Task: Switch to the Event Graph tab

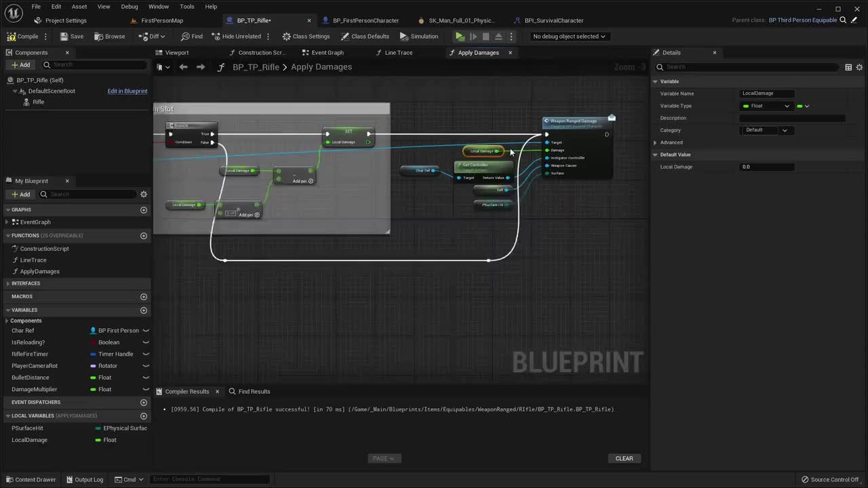Action: 328,53
